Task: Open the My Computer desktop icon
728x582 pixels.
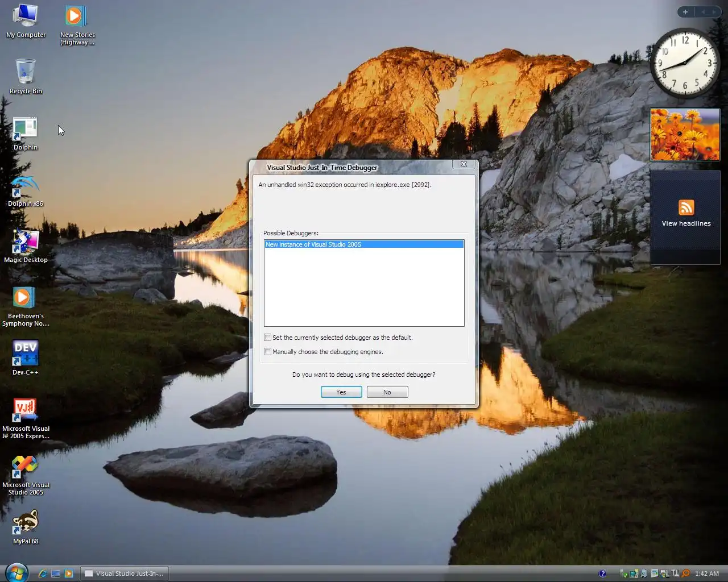Action: click(26, 21)
